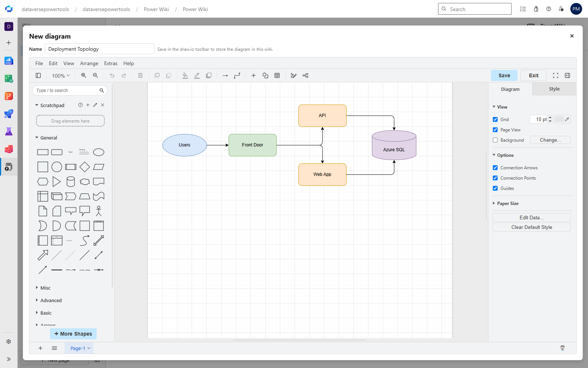Undo the last action
Viewport: 588px width, 368px height.
(x=112, y=75)
